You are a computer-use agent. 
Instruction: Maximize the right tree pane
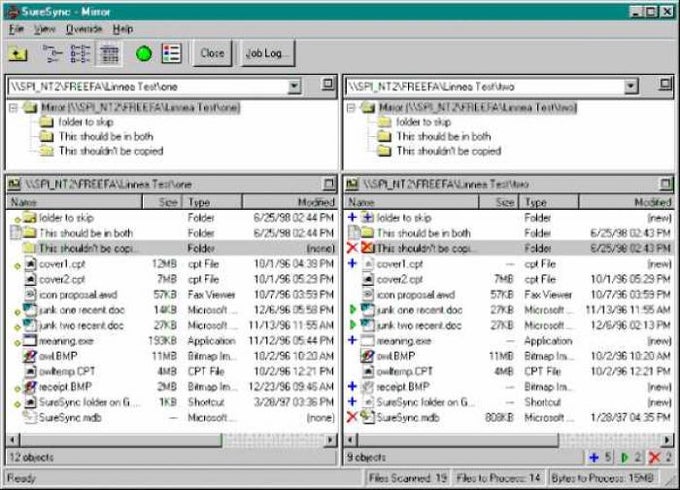tap(665, 84)
